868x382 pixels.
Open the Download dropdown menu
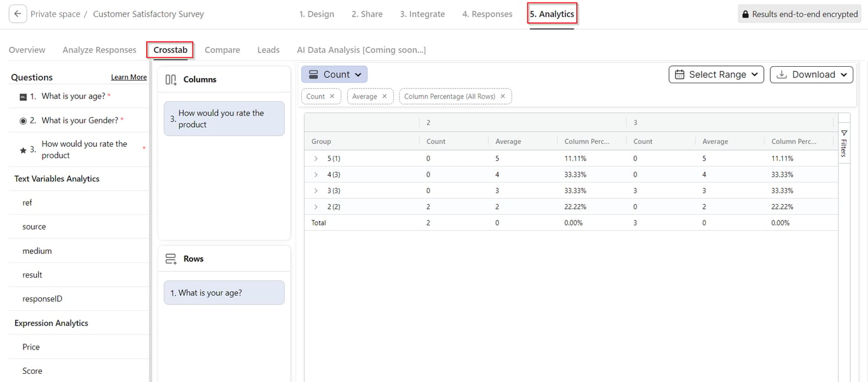pyautogui.click(x=811, y=74)
